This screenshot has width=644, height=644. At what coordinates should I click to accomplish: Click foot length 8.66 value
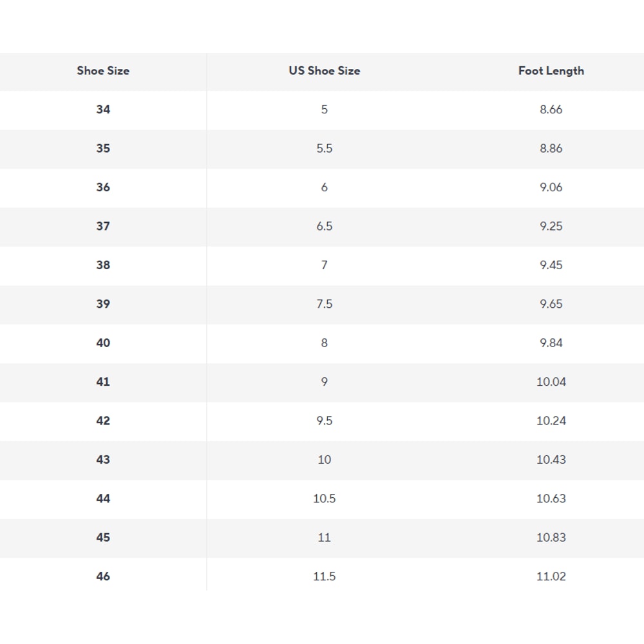click(x=551, y=109)
